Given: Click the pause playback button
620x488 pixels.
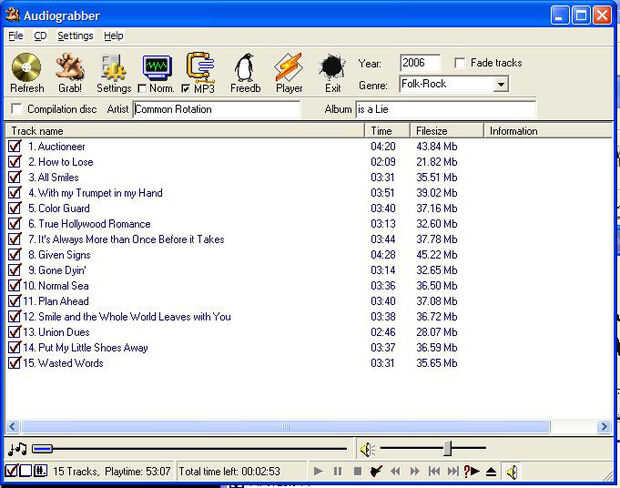Looking at the screenshot, I should pos(337,471).
